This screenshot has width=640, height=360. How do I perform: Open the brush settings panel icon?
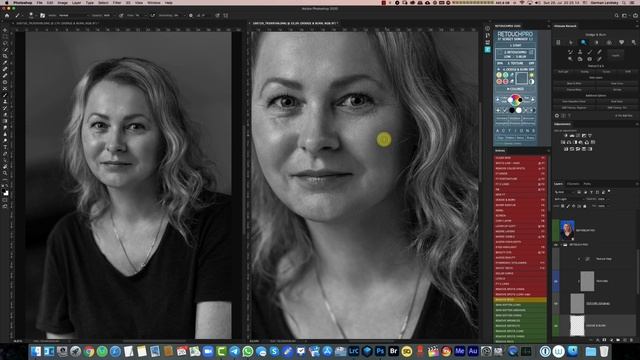pyautogui.click(x=42, y=16)
